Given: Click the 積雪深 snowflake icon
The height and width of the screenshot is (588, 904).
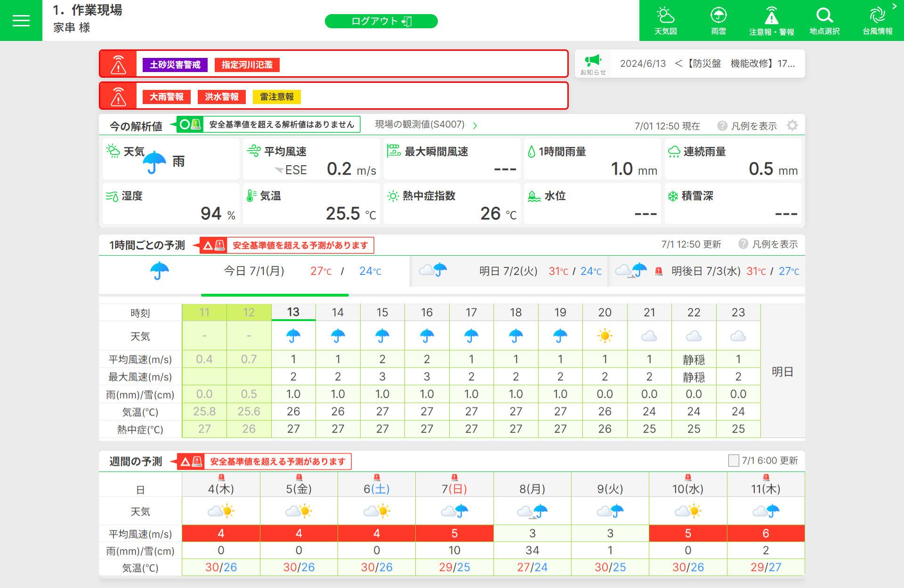Looking at the screenshot, I should click(x=673, y=196).
